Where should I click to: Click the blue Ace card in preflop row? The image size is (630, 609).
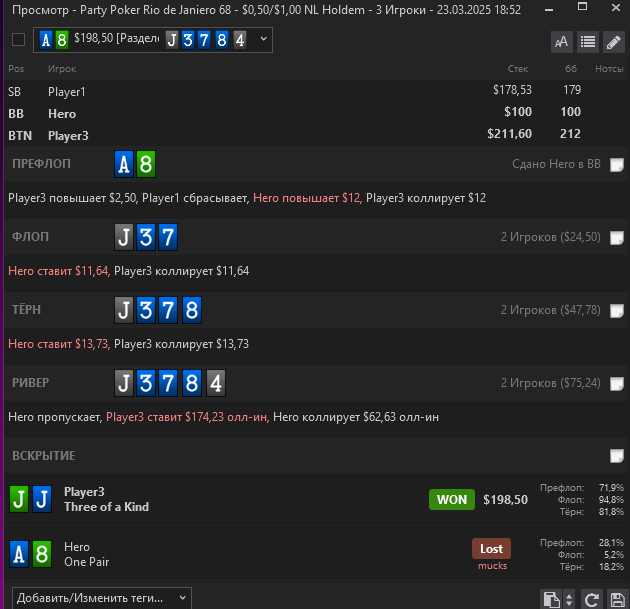(124, 164)
